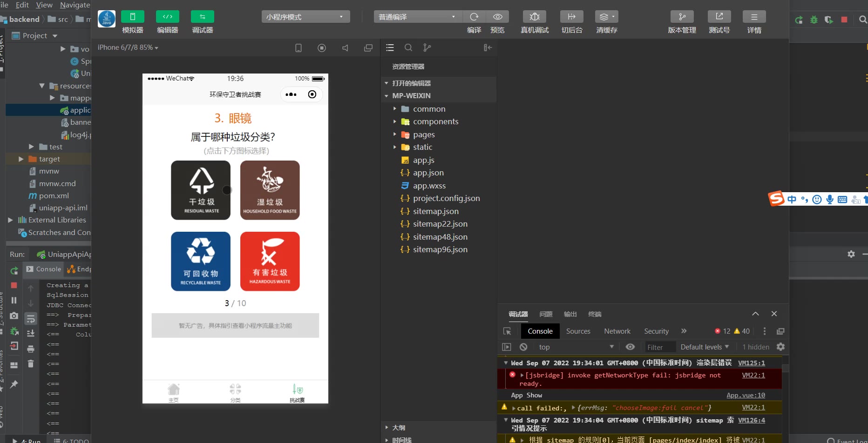Open the app.json file
The height and width of the screenshot is (443, 868).
(439, 173)
